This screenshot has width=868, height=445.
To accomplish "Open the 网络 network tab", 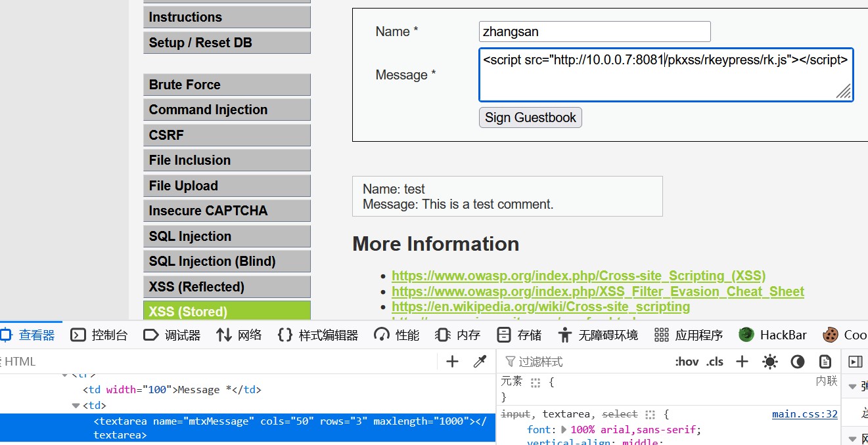I will click(239, 335).
